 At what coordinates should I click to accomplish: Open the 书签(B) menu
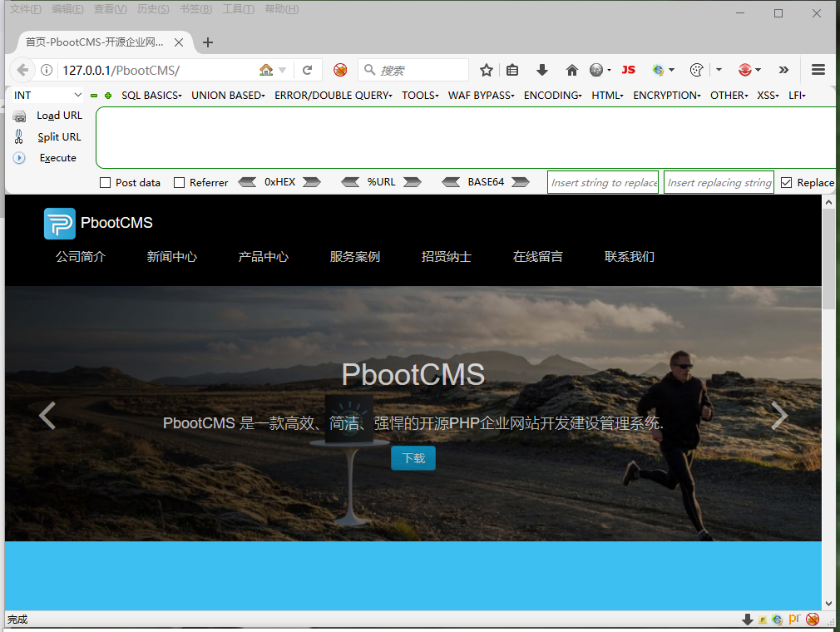195,9
